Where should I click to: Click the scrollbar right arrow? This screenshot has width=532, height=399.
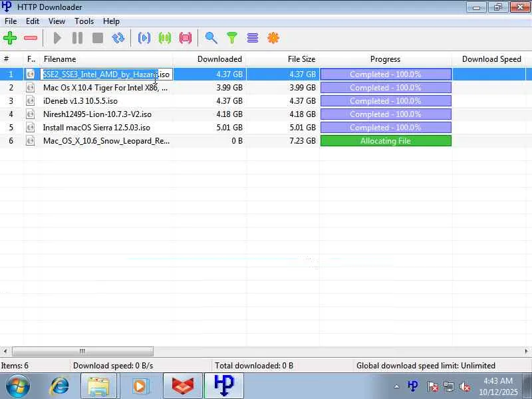click(x=527, y=351)
